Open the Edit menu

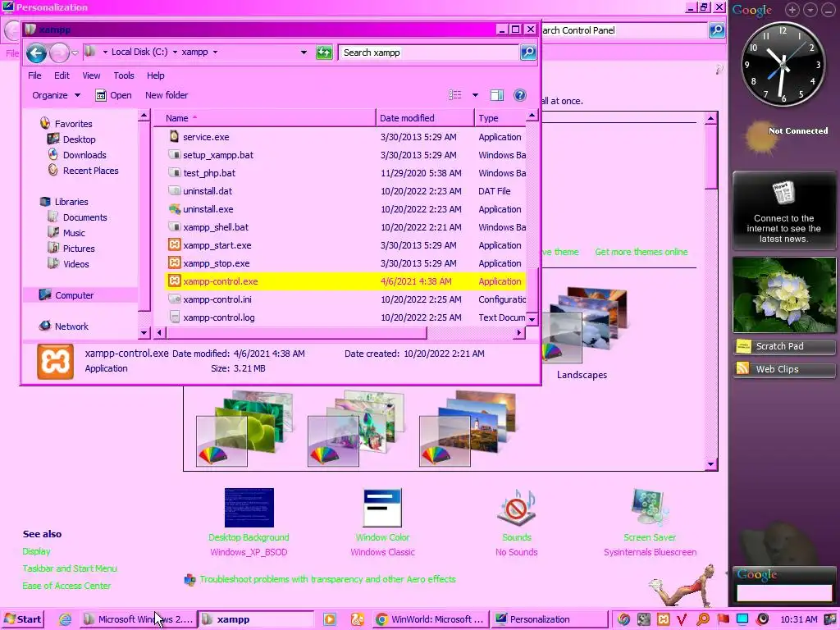[x=62, y=75]
